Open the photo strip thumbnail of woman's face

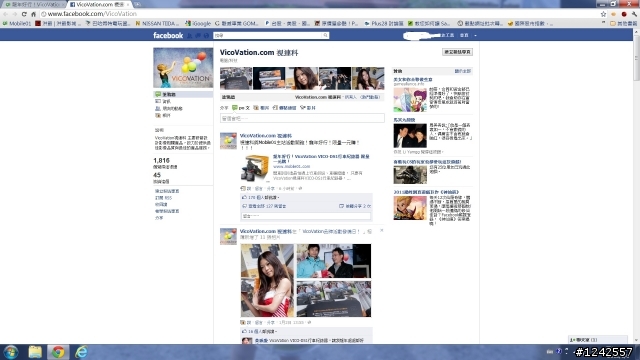click(x=302, y=78)
